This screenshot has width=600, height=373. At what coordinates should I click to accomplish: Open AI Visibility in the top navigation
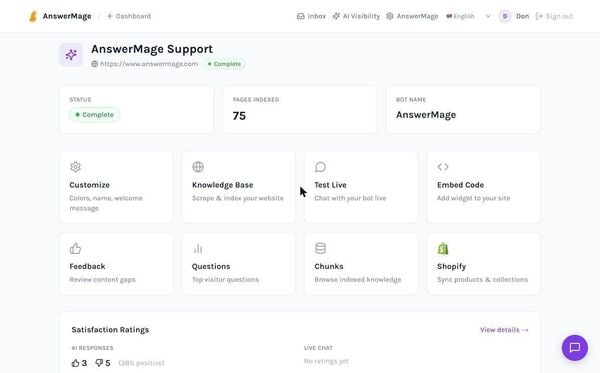click(x=356, y=16)
